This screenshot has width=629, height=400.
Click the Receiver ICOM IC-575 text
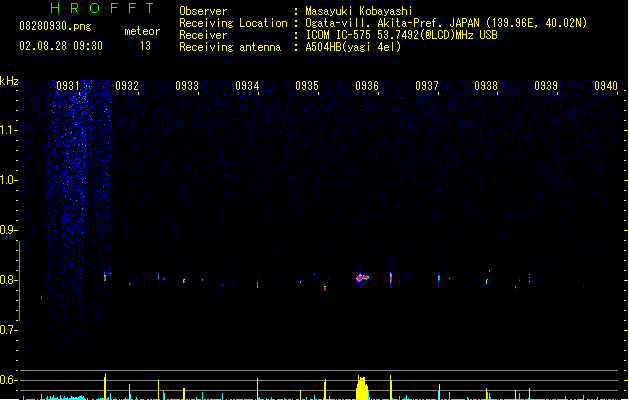[401, 35]
